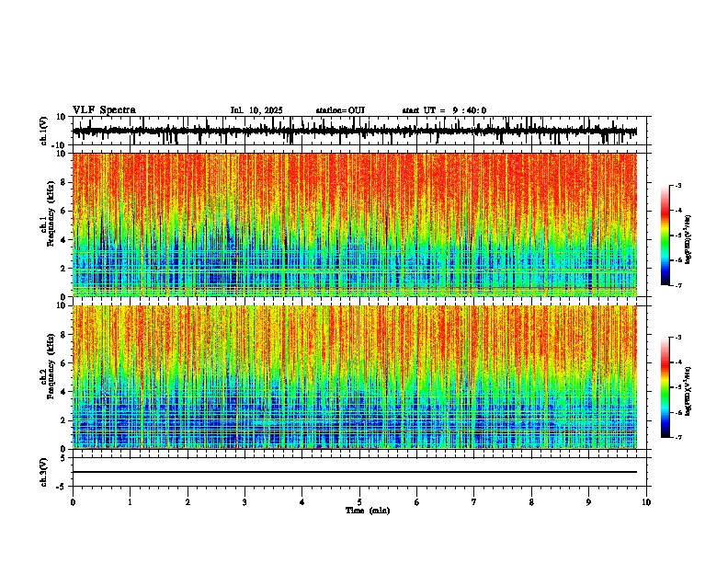
Task: Click the ch.1 spectrogram color scale bar
Action: pyautogui.click(x=665, y=236)
